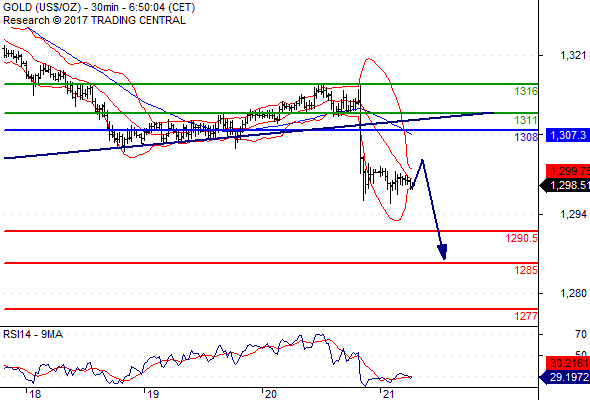Click the Trading Central research copyright text
The image size is (590, 400).
94,20
